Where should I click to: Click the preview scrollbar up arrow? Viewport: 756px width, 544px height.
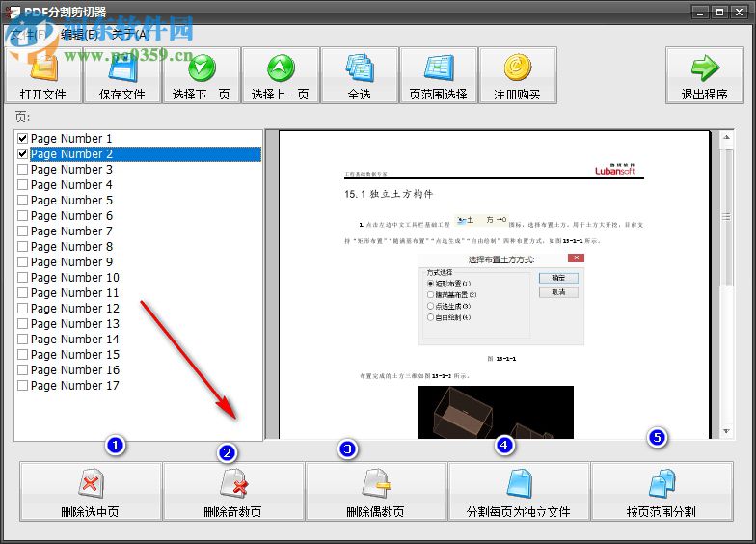(726, 137)
